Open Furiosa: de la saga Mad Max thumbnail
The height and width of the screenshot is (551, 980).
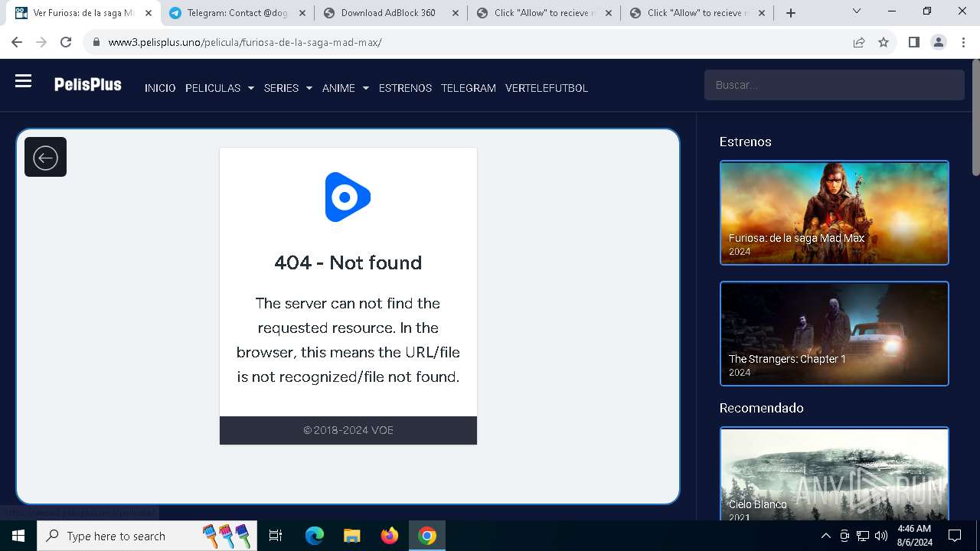coord(835,213)
